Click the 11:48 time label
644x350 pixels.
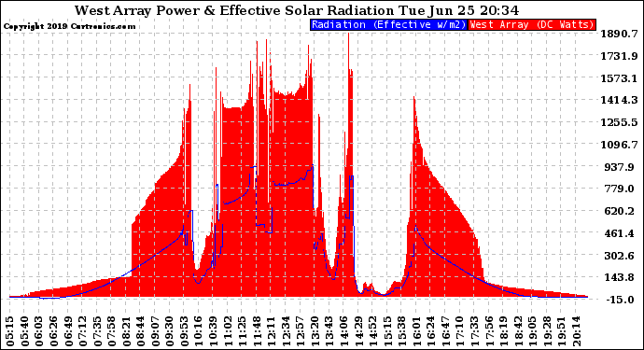(257, 331)
